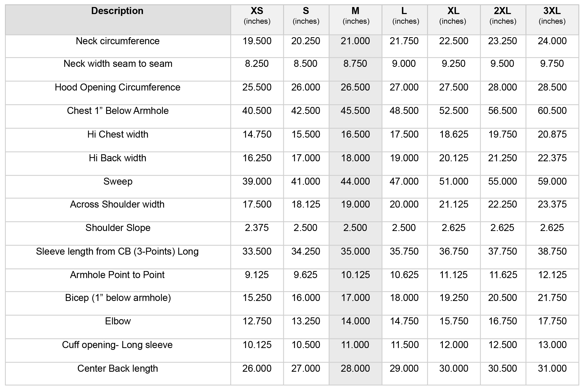Click the 8.250 neck width cell
The width and height of the screenshot is (585, 392).
coord(257,64)
